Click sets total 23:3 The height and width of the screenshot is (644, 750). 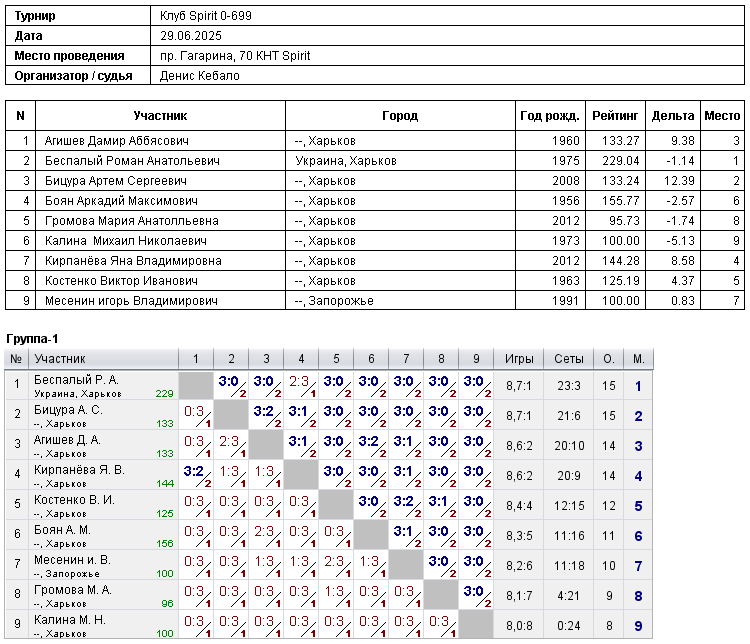point(569,386)
